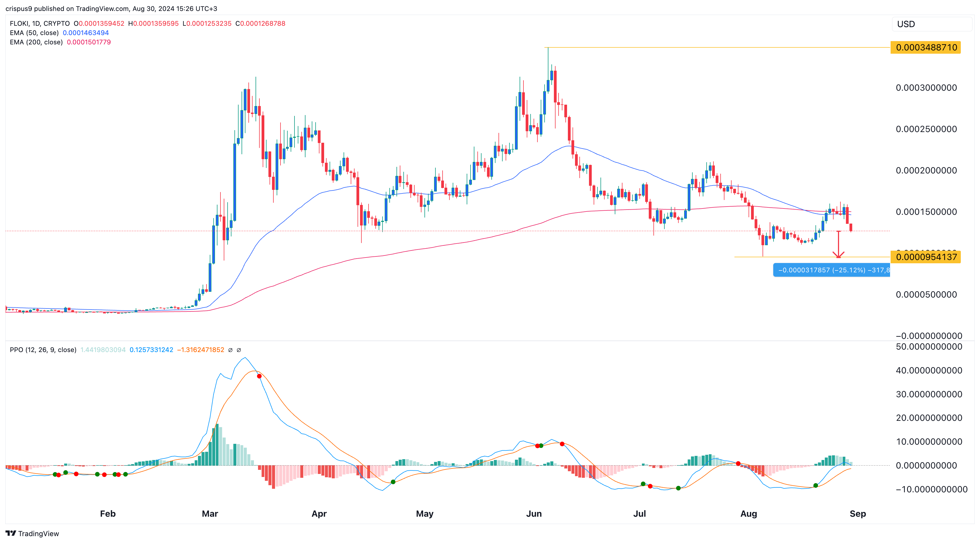The width and height of the screenshot is (980, 543).
Task: Click the 0.0002500000 price axis label
Action: (926, 129)
